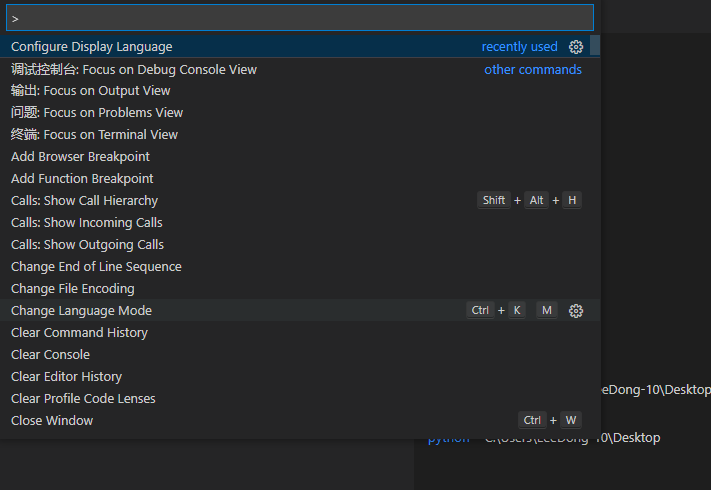Click the command list scrollbar thumb
The image size is (711, 490).
click(595, 46)
